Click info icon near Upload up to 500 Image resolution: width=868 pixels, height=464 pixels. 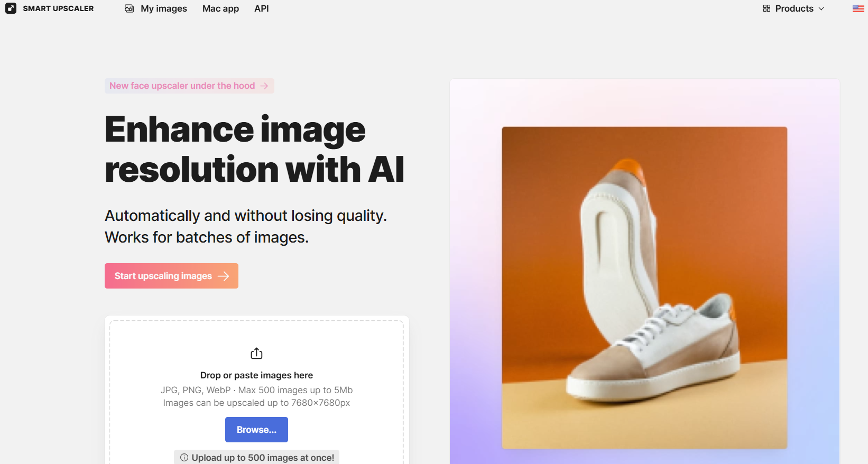pos(184,458)
